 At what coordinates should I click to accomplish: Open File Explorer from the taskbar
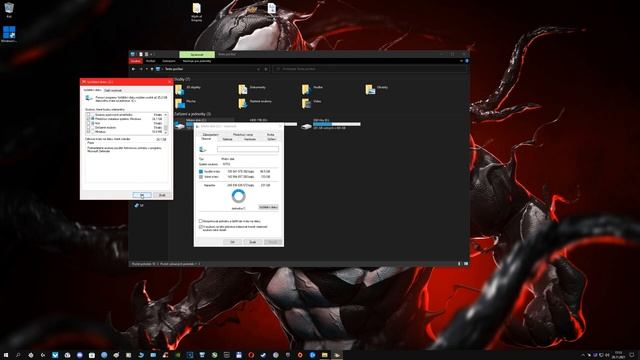click(324, 355)
